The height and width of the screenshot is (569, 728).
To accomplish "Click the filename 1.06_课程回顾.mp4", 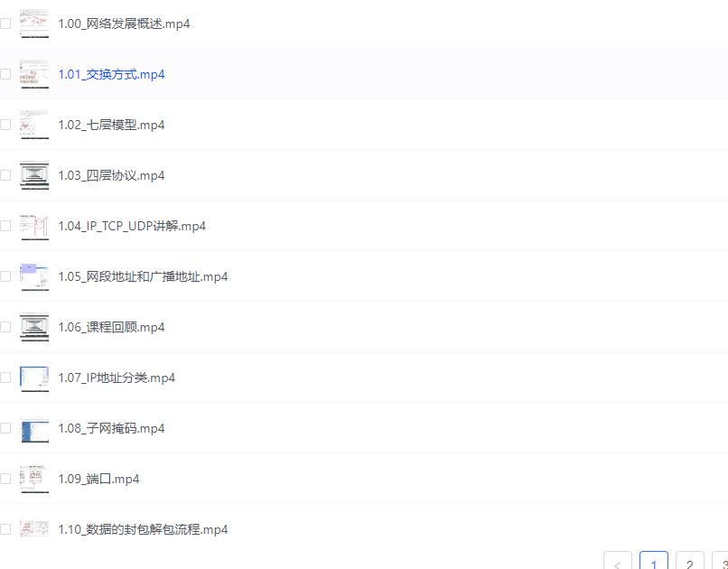I will (112, 327).
